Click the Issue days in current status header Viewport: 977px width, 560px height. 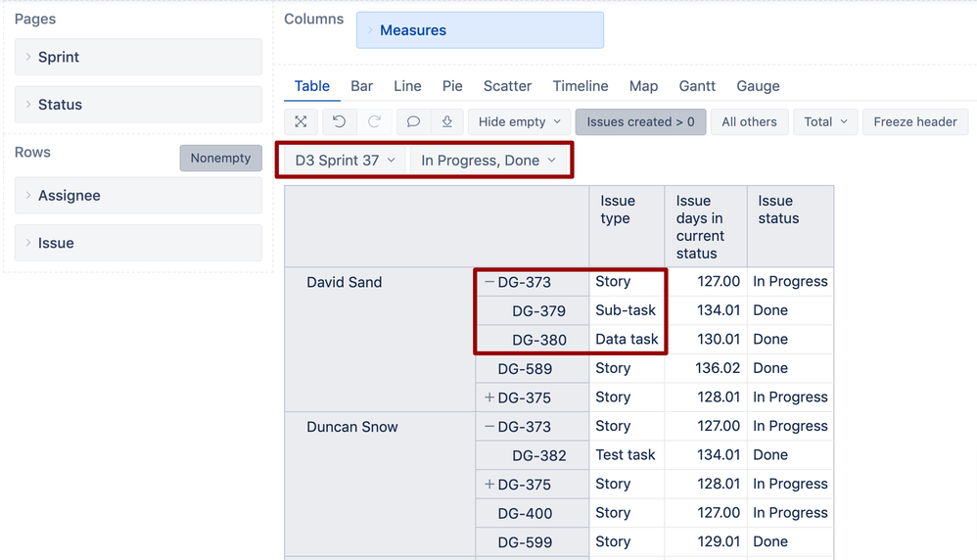pyautogui.click(x=706, y=227)
